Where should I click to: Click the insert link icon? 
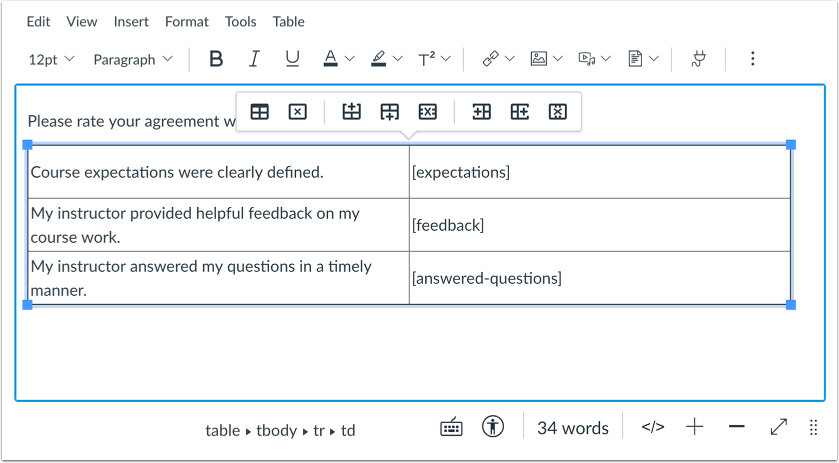pos(490,58)
